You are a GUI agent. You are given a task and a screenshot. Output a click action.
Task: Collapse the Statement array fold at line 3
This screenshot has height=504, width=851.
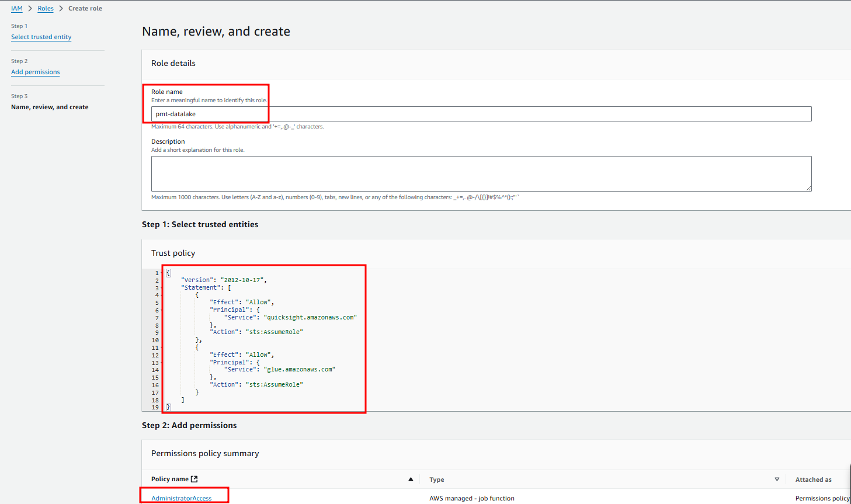(x=162, y=288)
